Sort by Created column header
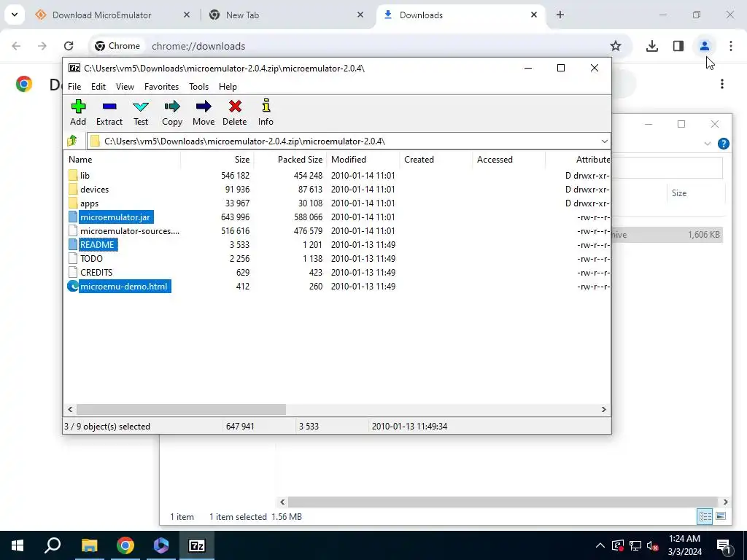 pos(436,160)
